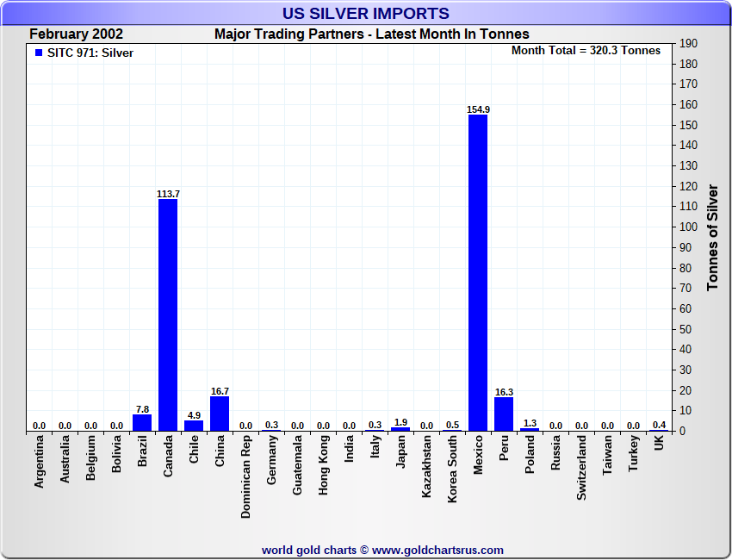Click the Brazil bar labeled 7.8
This screenshot has width=732, height=560.
(142, 423)
